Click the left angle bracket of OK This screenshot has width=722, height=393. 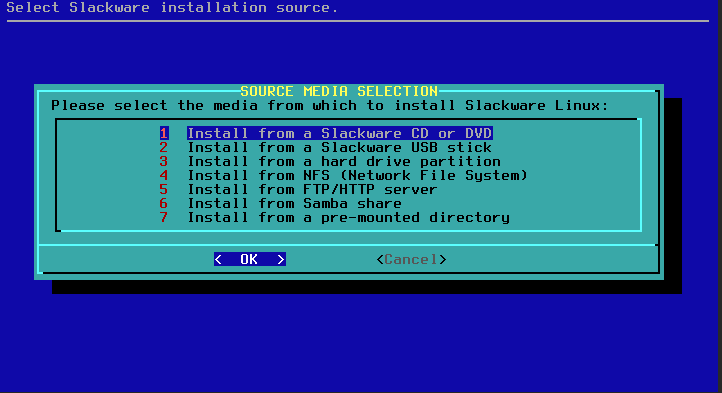point(218,259)
